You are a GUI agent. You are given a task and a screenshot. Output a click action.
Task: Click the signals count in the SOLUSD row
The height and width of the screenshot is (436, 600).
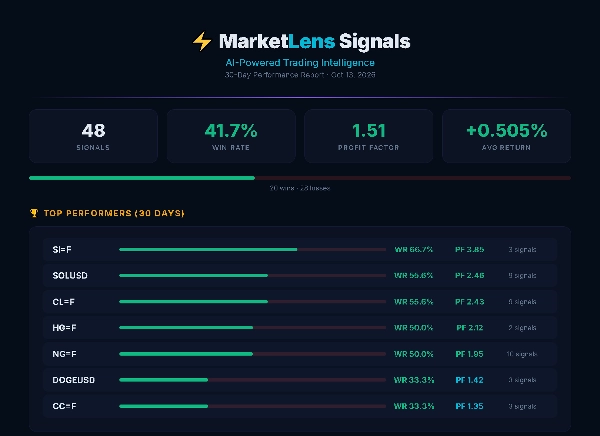(x=522, y=276)
